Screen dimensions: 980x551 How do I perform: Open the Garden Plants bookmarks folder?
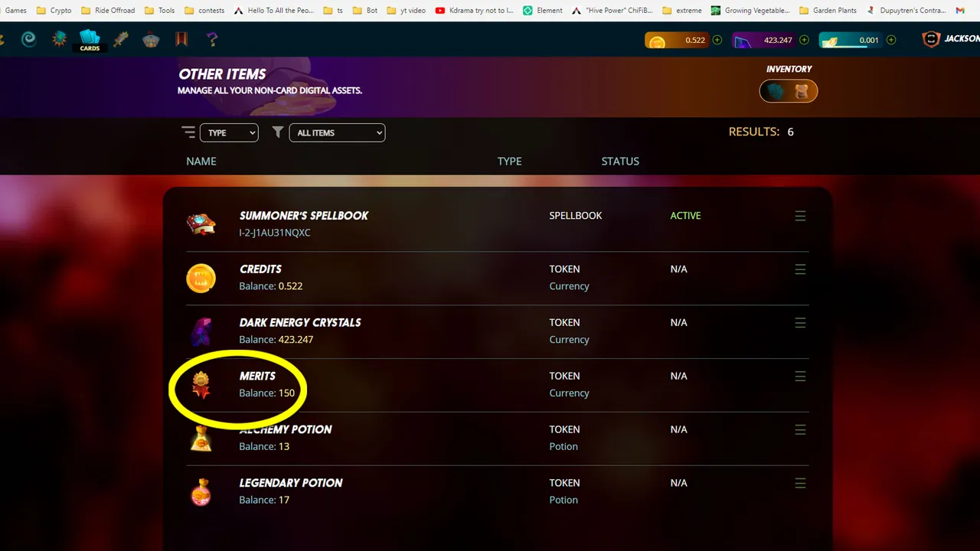(828, 11)
